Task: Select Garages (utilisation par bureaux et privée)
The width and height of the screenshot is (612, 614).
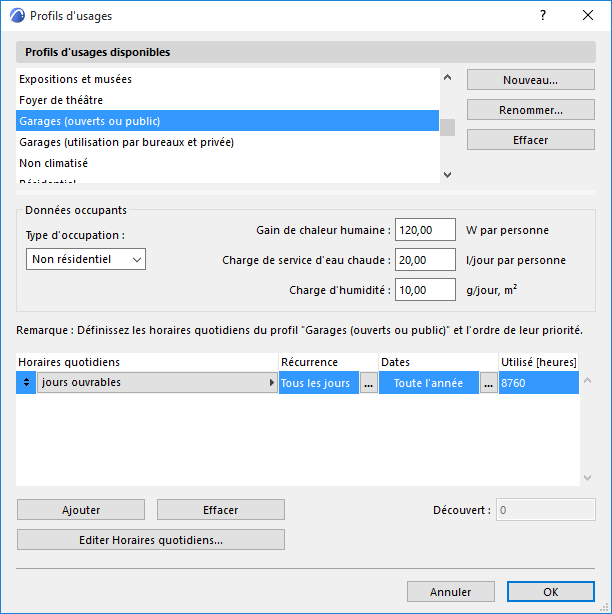Action: (x=126, y=142)
